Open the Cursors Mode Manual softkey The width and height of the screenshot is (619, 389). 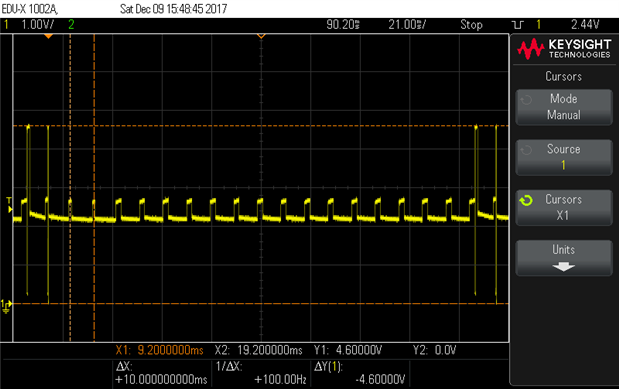(564, 107)
